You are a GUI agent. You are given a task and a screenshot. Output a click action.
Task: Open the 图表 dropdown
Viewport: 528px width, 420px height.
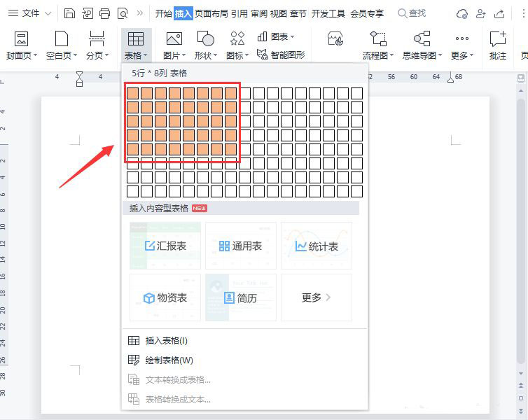tap(275, 36)
